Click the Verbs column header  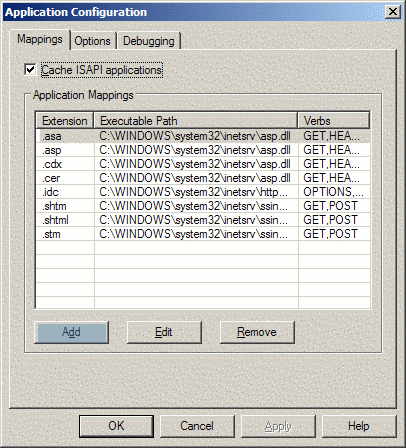tap(334, 120)
